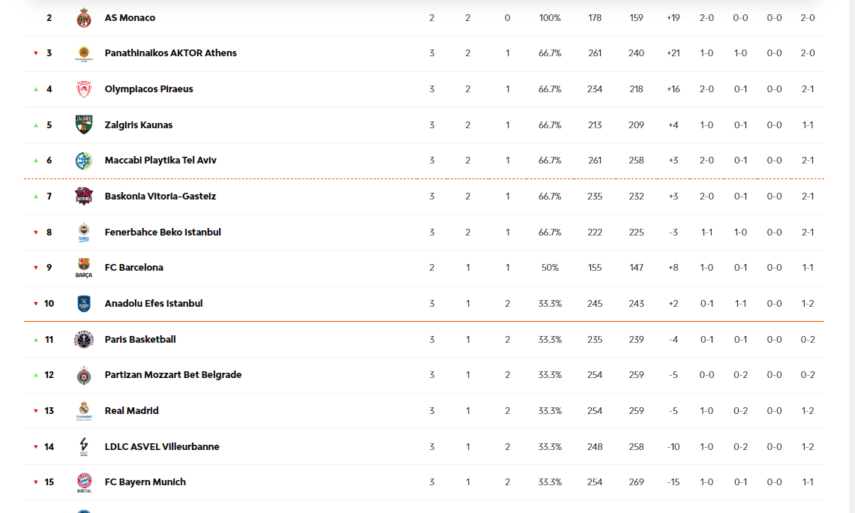Click the Fenerbahce Beko logo icon
Viewport: 855px width, 513px height.
[84, 233]
